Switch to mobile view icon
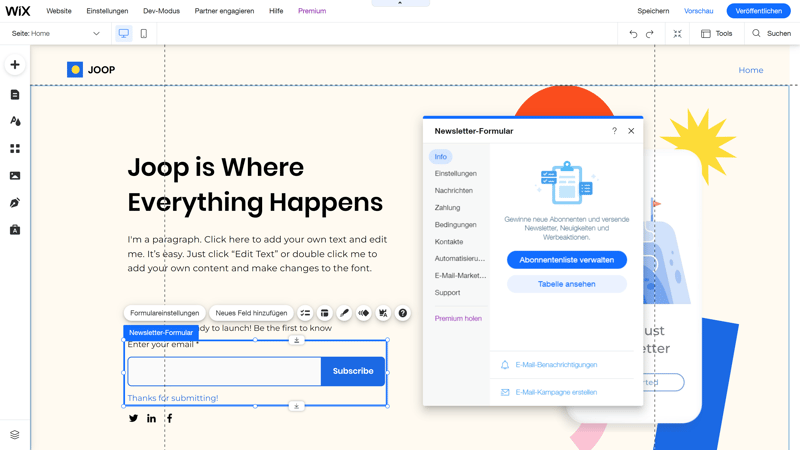800x450 pixels. tap(144, 33)
